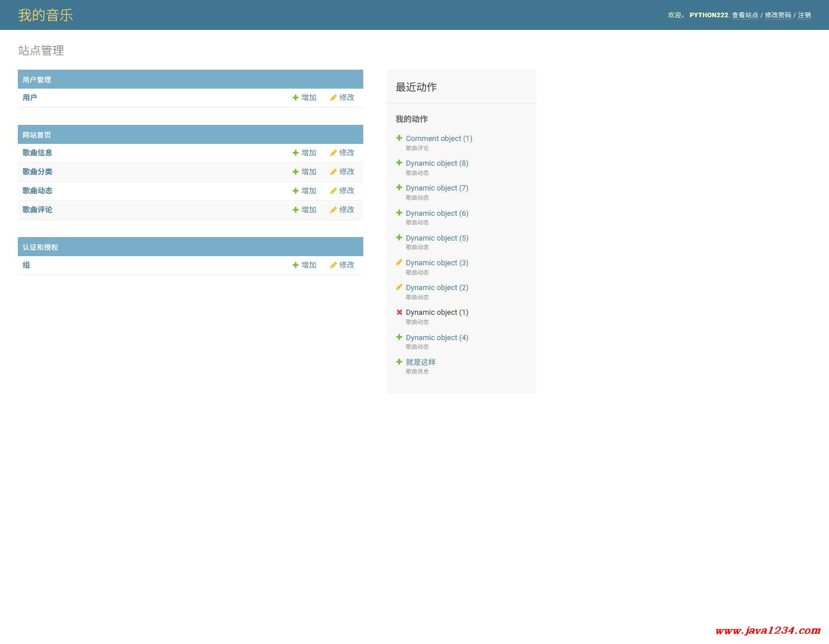
Task: Click the plus icon beside Comment object (1)
Action: pyautogui.click(x=399, y=138)
